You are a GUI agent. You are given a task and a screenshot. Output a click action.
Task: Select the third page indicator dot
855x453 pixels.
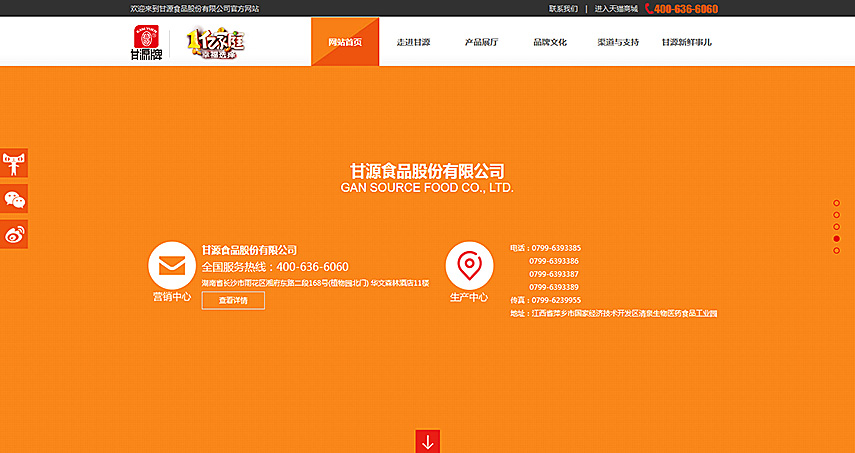click(836, 227)
